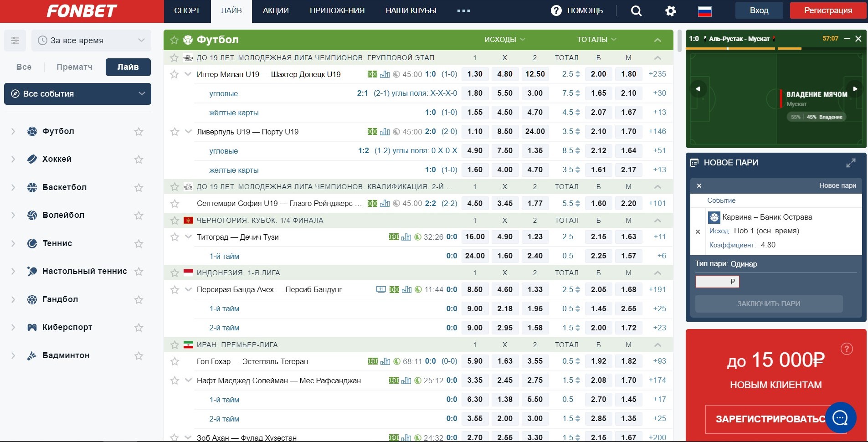Click the disabled Заключить пари button
This screenshot has height=442, width=868.
tap(769, 303)
